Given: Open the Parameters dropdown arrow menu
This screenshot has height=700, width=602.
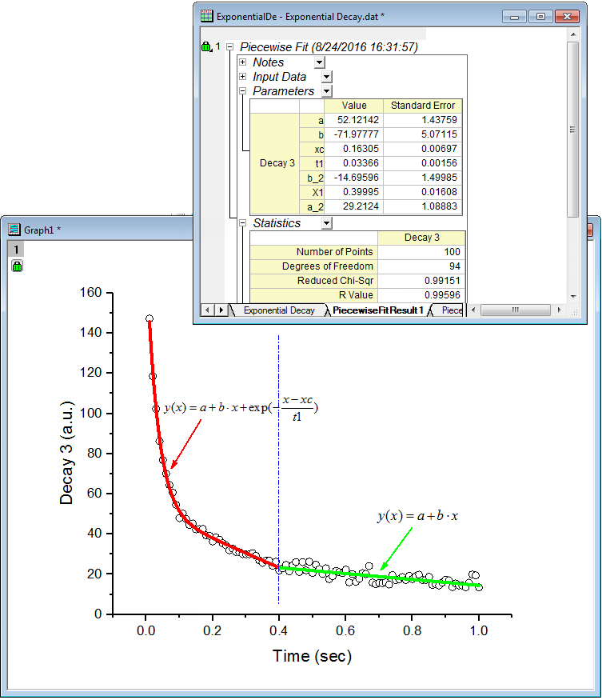Looking at the screenshot, I should [x=326, y=91].
